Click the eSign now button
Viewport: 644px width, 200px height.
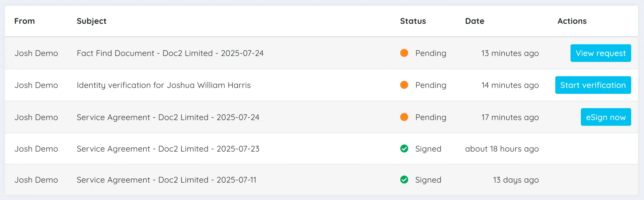[606, 117]
